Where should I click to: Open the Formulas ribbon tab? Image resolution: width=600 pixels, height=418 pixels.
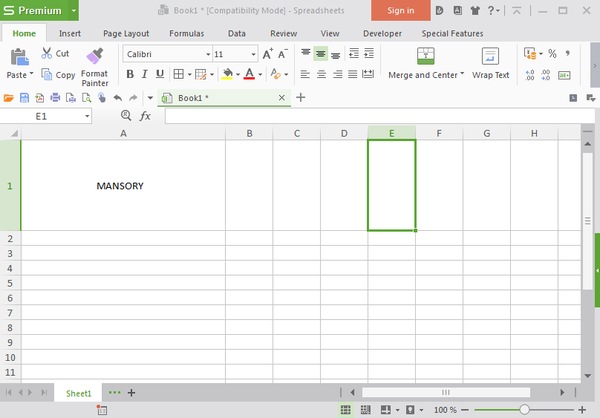pos(186,33)
